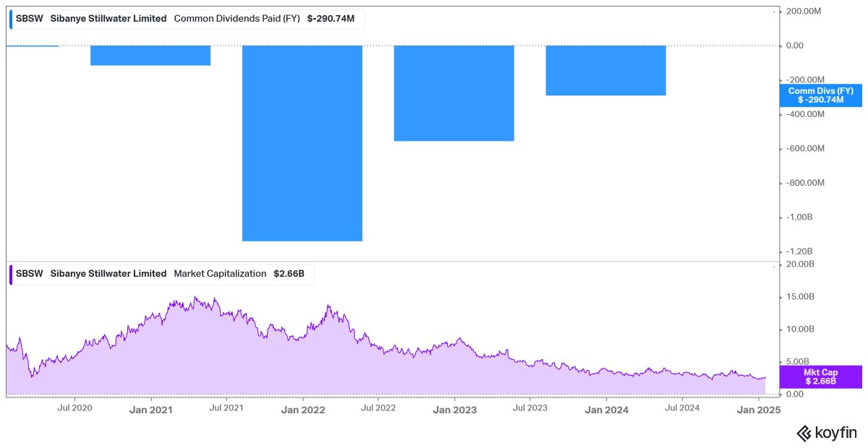868x448 pixels.
Task: Click the Jan 2025 x-axis label
Action: 758,409
